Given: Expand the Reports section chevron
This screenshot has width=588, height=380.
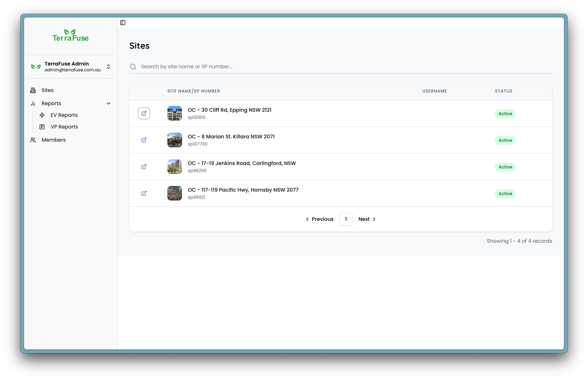Looking at the screenshot, I should point(109,103).
